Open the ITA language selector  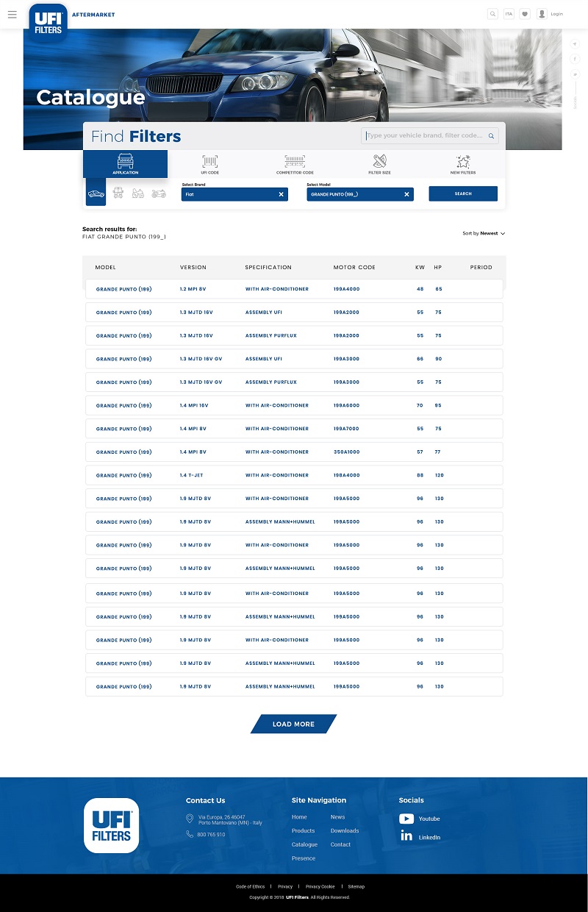click(x=509, y=14)
